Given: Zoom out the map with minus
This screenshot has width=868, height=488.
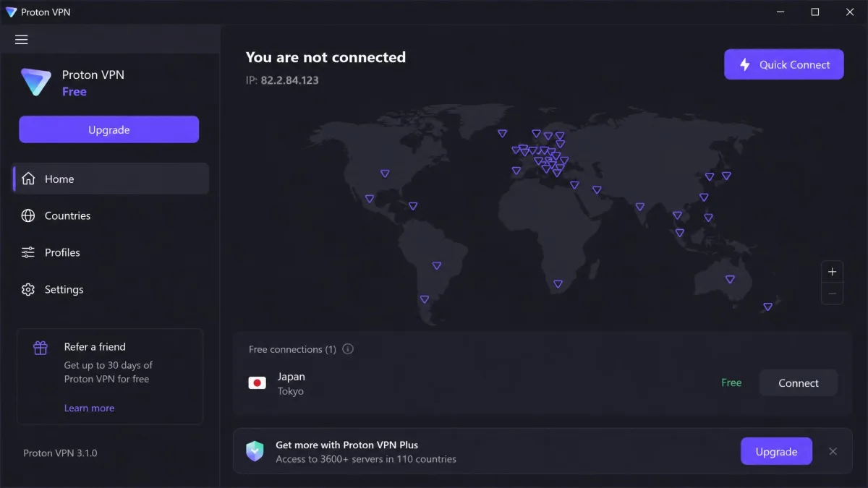Looking at the screenshot, I should point(832,293).
